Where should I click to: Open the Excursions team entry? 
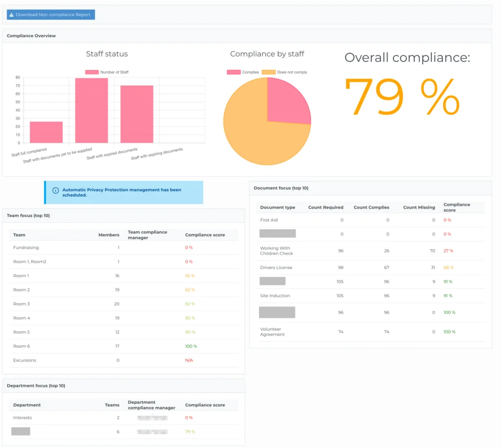point(24,360)
